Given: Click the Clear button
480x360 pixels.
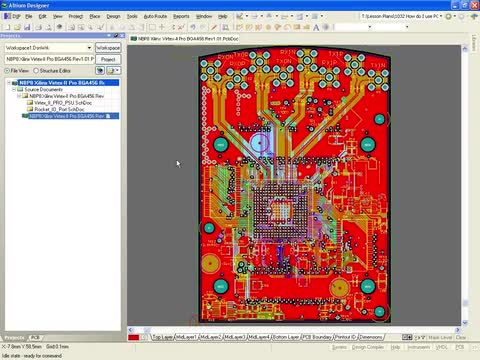Looking at the screenshot, I should pos(461,337).
